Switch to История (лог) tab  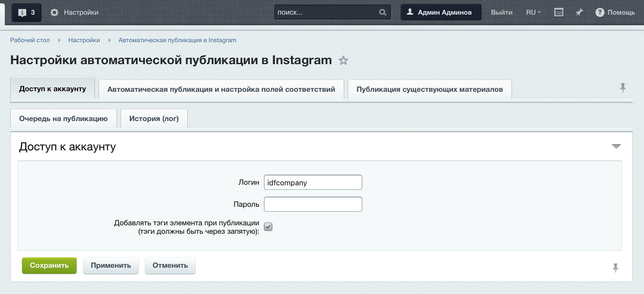point(154,119)
